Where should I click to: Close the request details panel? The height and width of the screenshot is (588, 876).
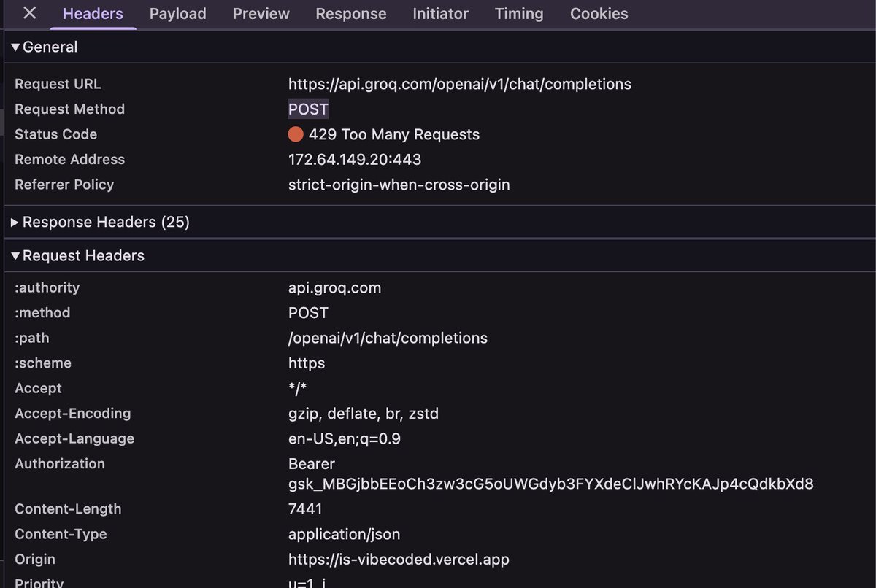(30, 13)
